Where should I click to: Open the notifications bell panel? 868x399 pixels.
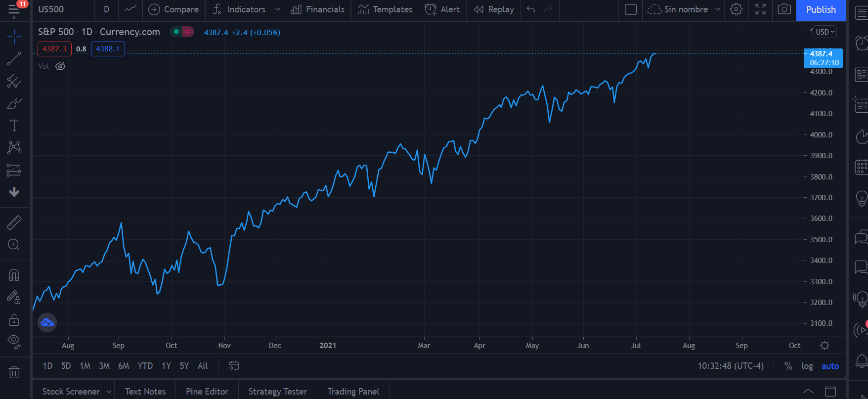pyautogui.click(x=862, y=361)
